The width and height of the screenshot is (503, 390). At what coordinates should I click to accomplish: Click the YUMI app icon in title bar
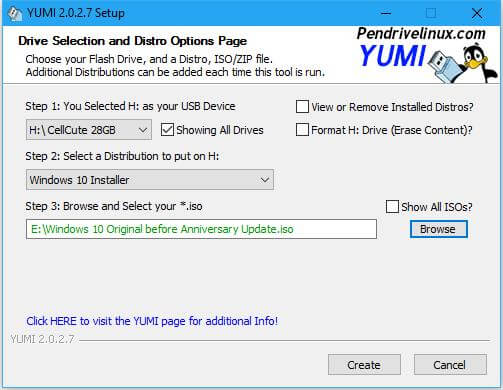[x=14, y=13]
